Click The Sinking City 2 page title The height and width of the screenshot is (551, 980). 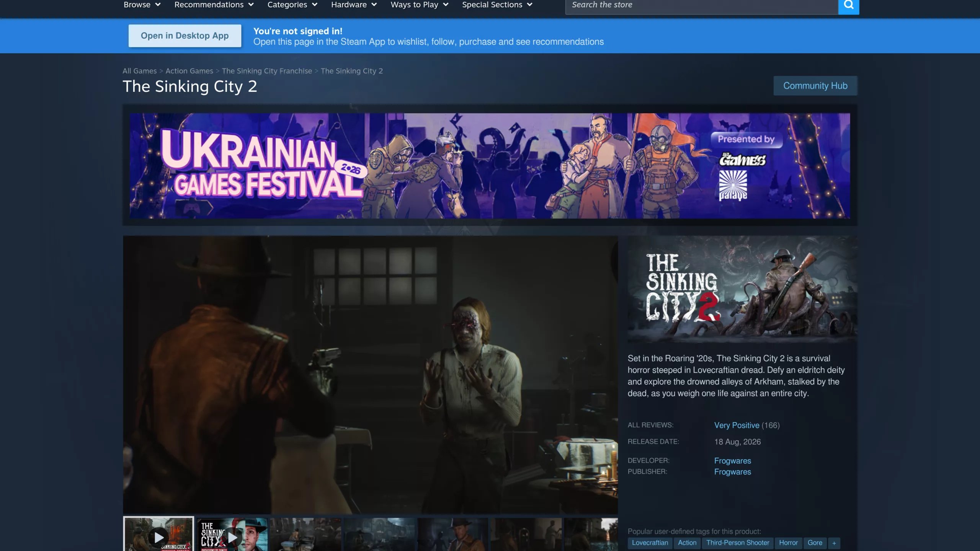(x=190, y=86)
